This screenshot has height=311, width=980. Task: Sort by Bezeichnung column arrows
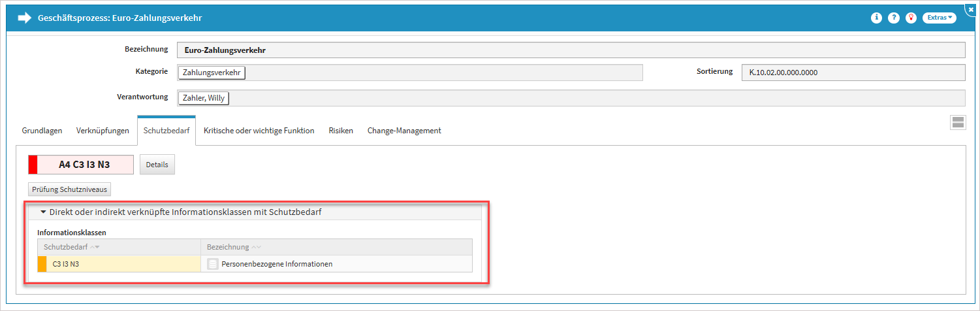coord(257,247)
